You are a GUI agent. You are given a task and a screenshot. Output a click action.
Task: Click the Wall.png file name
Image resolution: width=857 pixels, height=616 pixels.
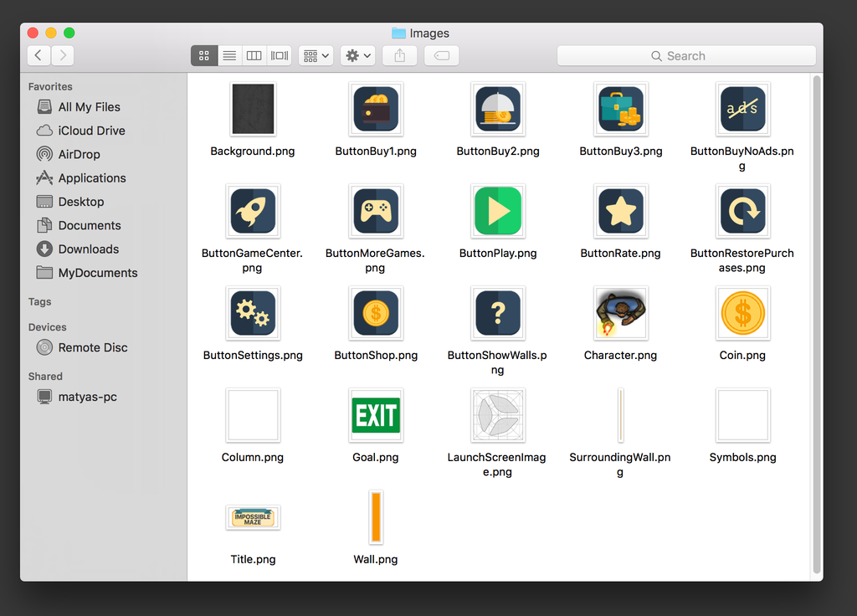pos(376,559)
